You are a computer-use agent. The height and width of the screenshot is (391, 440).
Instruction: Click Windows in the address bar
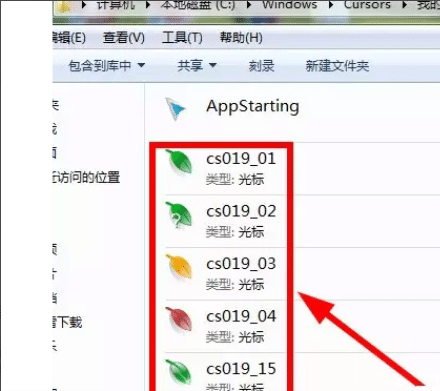[x=289, y=5]
